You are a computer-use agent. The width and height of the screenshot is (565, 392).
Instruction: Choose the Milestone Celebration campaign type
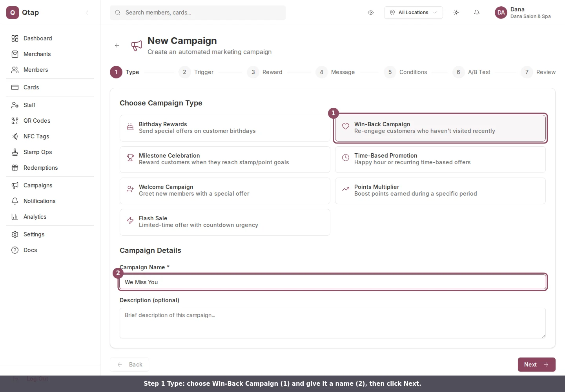click(x=225, y=160)
